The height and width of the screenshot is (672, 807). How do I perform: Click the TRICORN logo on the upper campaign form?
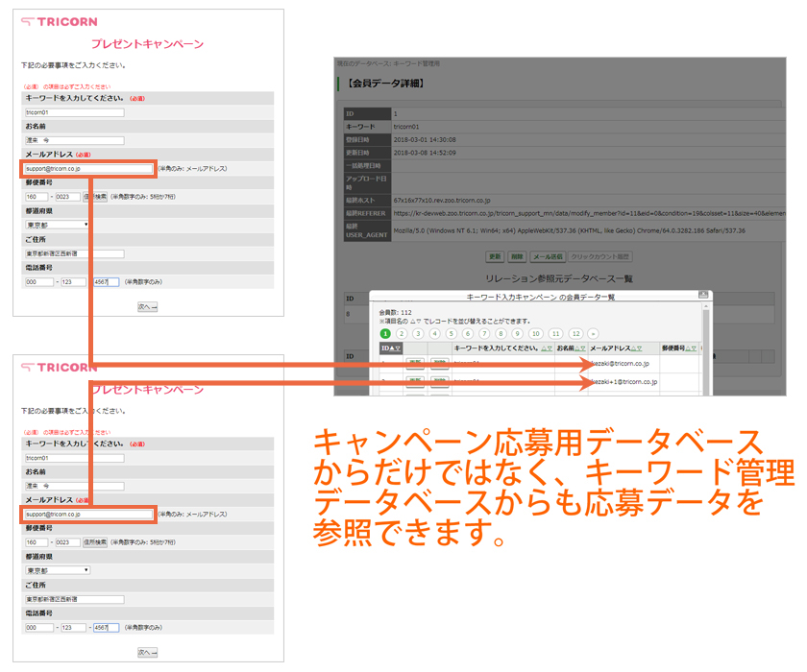click(60, 21)
